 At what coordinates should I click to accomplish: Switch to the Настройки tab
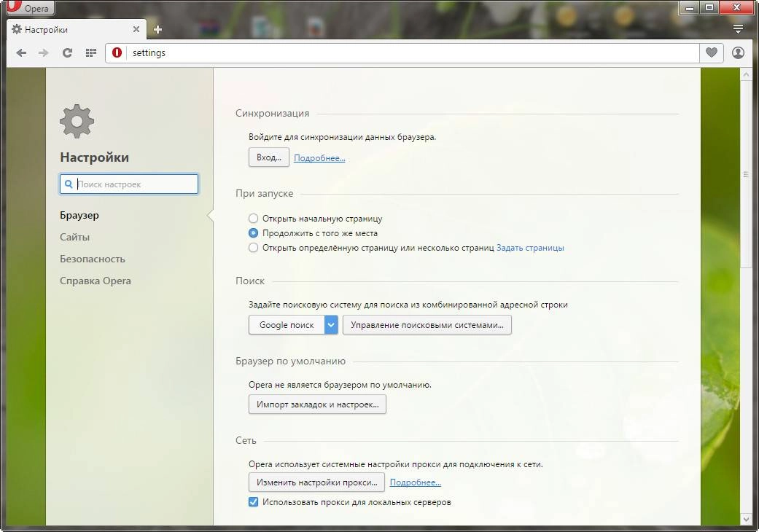(77, 29)
